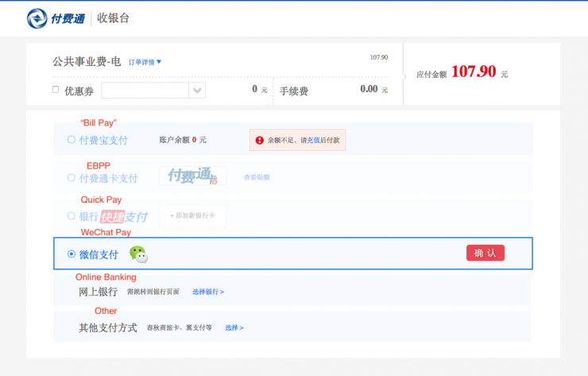The width and height of the screenshot is (588, 376).
Task: Click the 付费通卡 card logo image
Action: pos(193,176)
